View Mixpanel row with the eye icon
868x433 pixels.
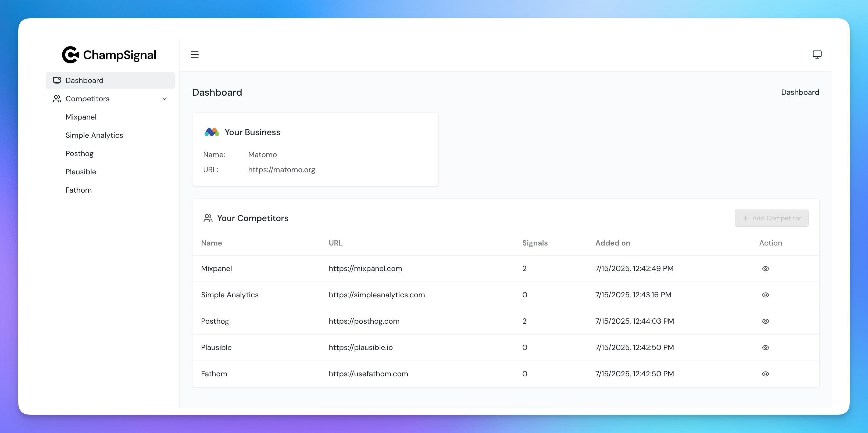coord(765,269)
